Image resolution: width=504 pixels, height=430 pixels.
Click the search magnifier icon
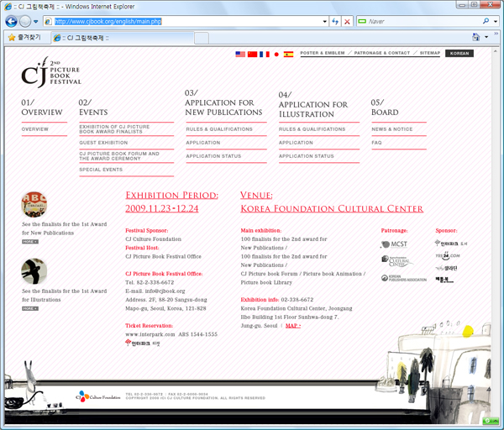(x=486, y=21)
